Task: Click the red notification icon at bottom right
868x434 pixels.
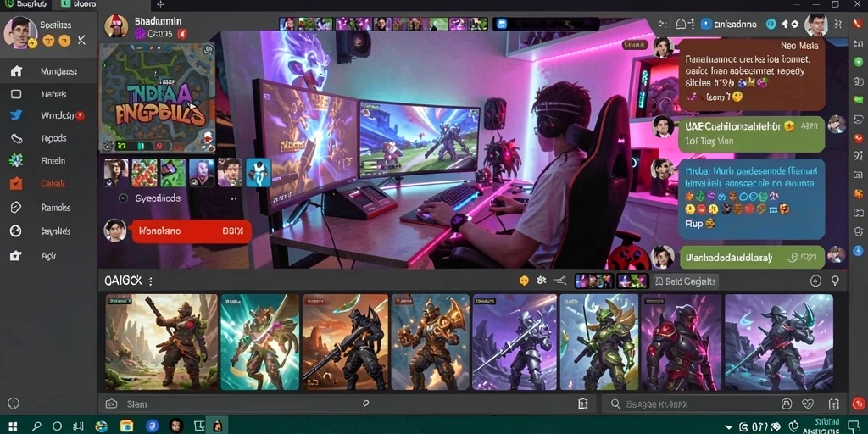Action: (858, 404)
